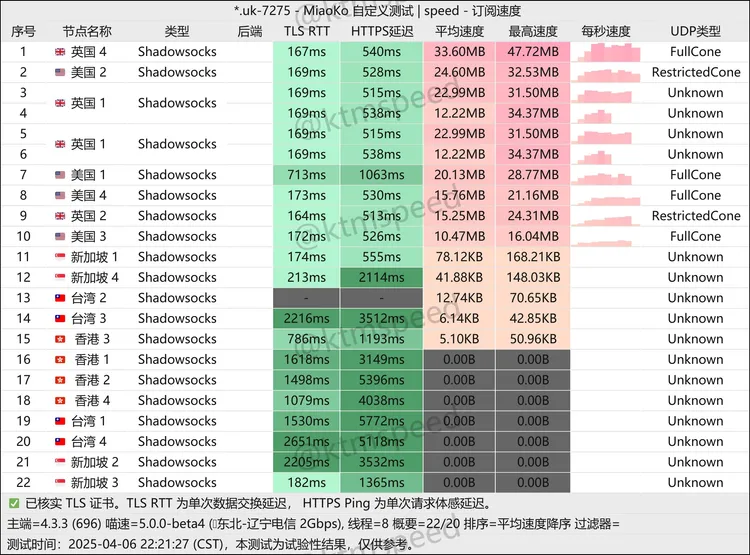Click the 后端 column header
This screenshot has height=555, width=750.
click(x=250, y=32)
